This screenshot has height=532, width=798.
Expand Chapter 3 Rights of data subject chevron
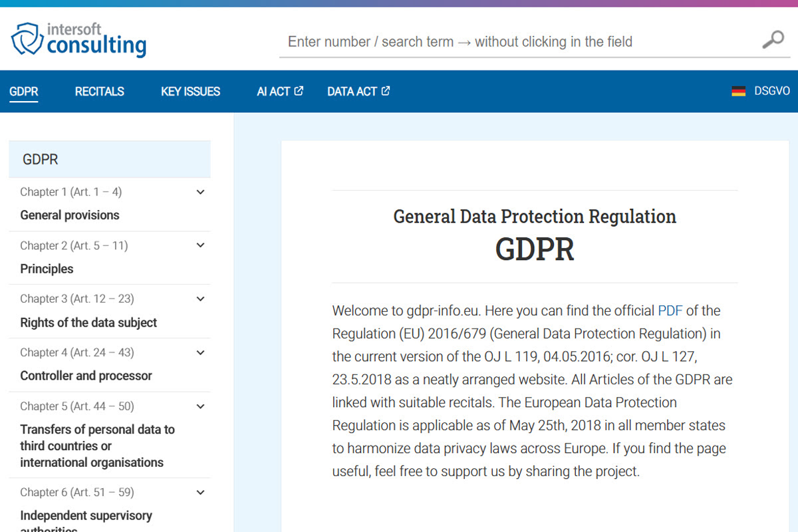[200, 299]
